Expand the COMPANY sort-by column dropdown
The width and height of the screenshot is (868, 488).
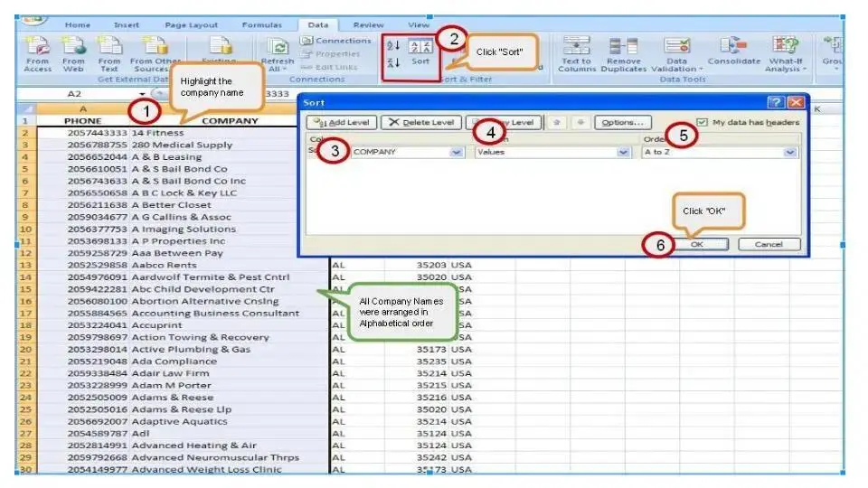tap(456, 153)
